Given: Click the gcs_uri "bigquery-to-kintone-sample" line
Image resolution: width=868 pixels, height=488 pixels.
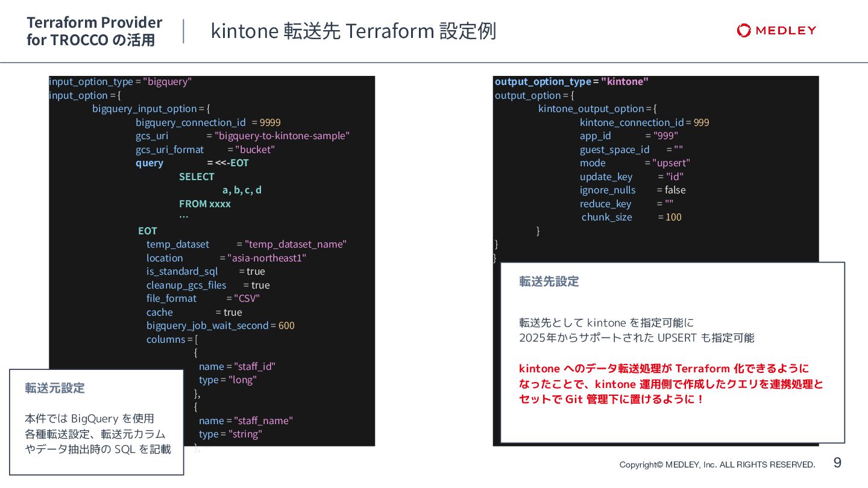Looking at the screenshot, I should 242,136.
